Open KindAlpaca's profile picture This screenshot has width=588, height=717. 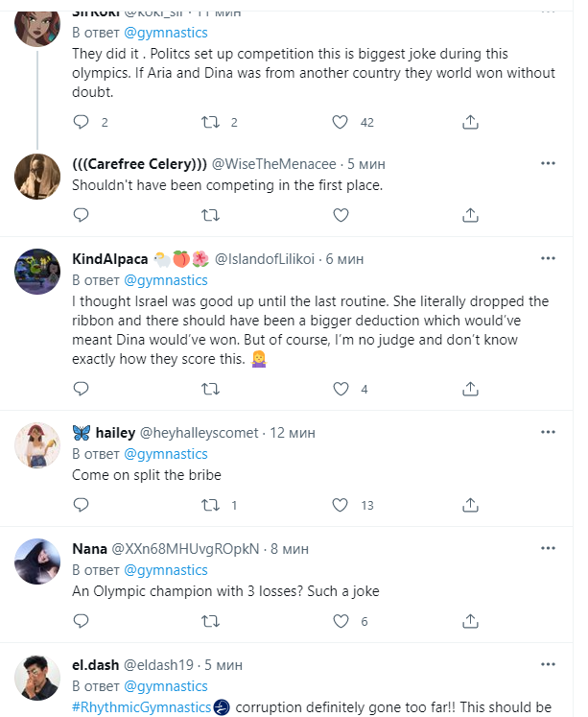[38, 273]
